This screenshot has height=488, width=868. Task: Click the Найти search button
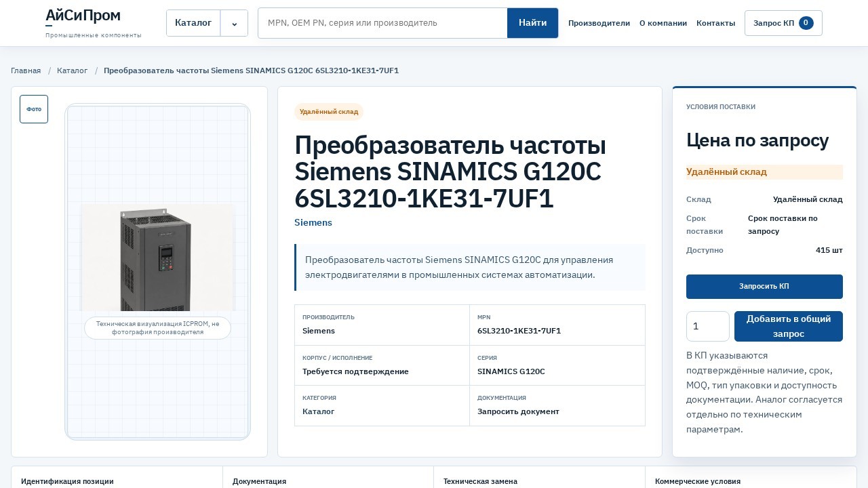[533, 23]
